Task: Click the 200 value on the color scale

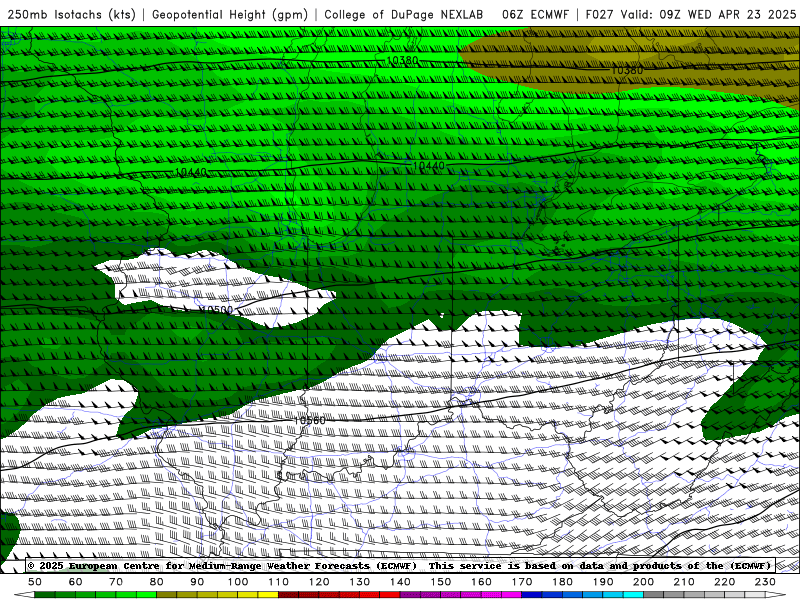Action: (643, 582)
